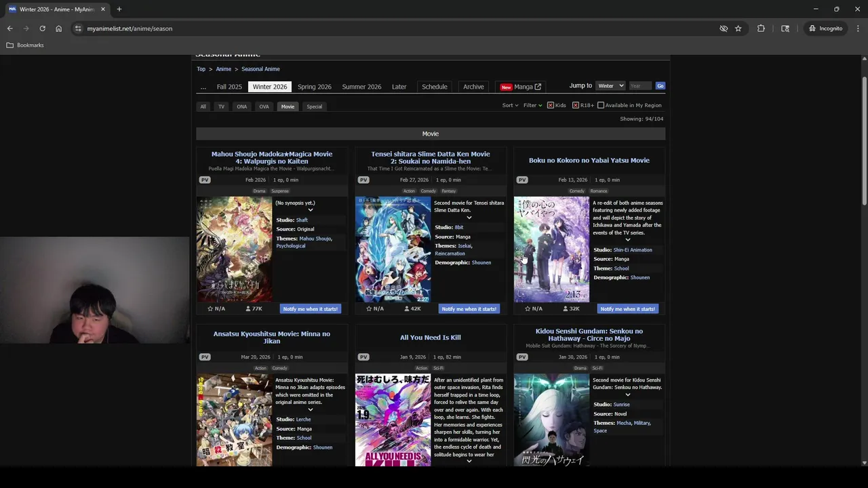Image resolution: width=868 pixels, height=488 pixels.
Task: Switch to Spring 2026 season tab
Action: coord(314,87)
